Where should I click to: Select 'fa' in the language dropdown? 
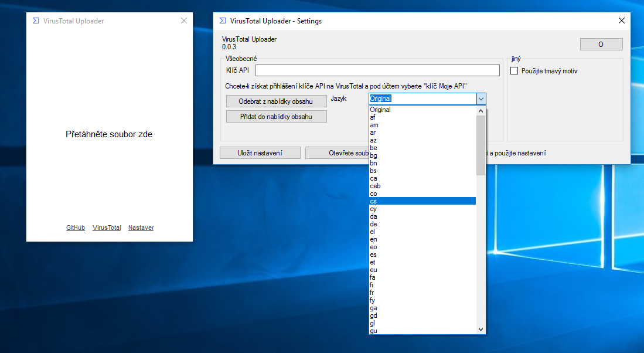coord(422,277)
